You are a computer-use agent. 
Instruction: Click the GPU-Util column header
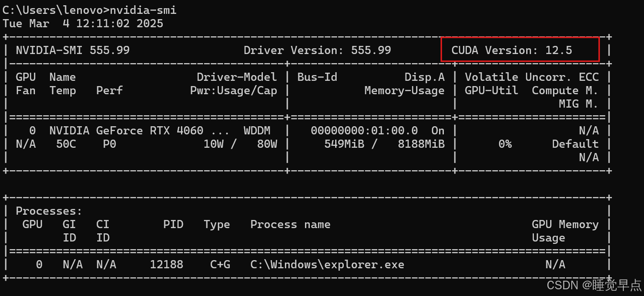[x=492, y=90]
